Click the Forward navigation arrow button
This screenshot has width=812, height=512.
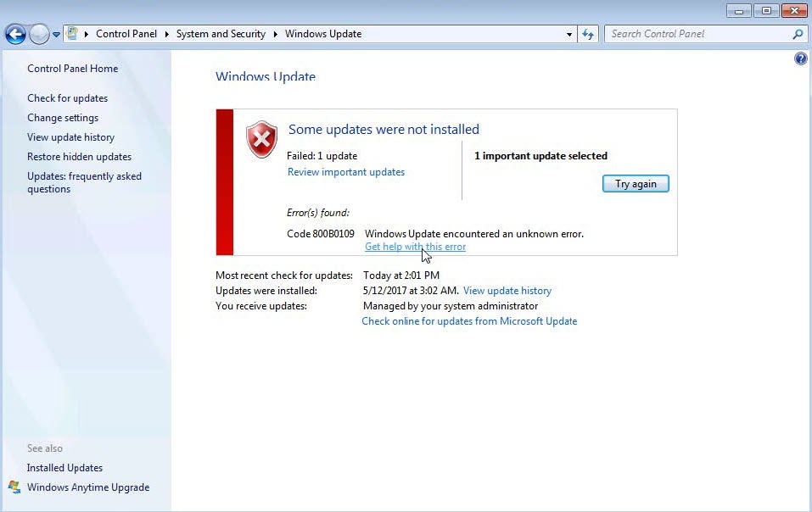(x=39, y=34)
